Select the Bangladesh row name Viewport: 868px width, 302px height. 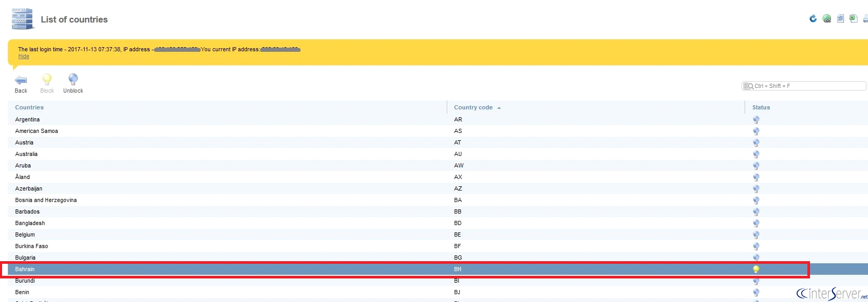(x=30, y=223)
